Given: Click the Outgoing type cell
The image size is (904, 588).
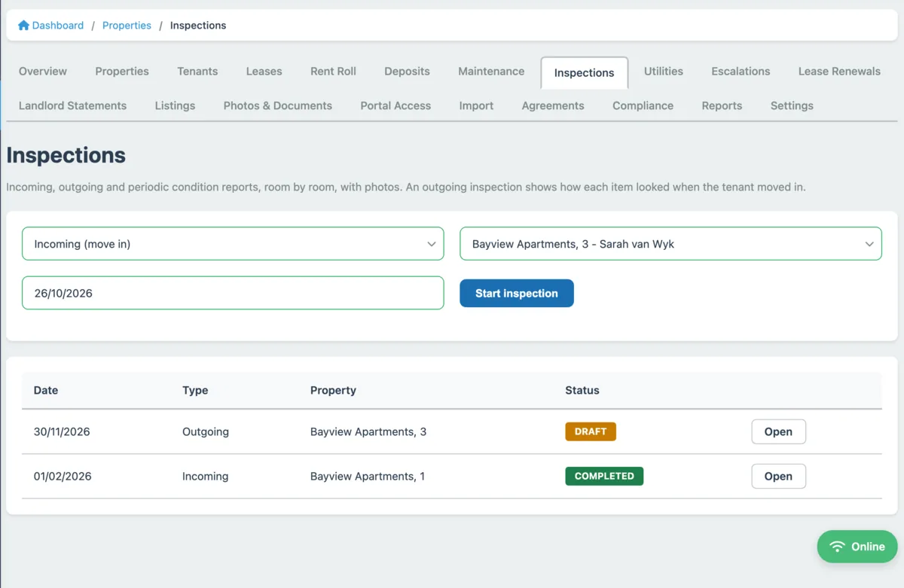Looking at the screenshot, I should [206, 432].
